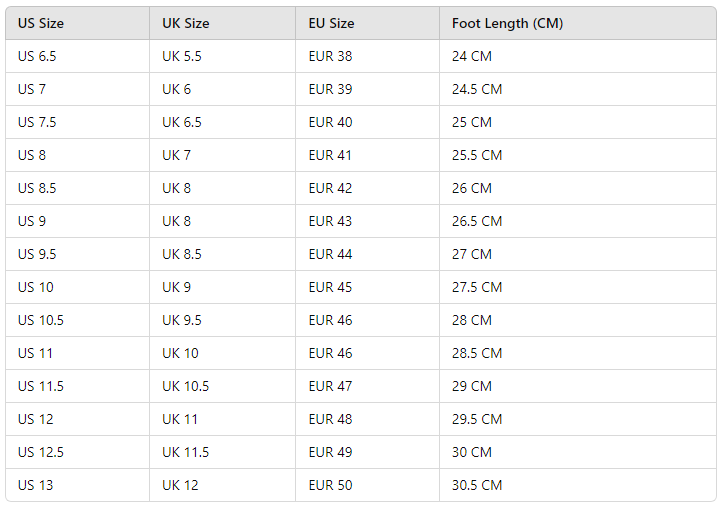This screenshot has height=509, width=724.
Task: Select the UK 5.5 cell
Action: click(182, 56)
